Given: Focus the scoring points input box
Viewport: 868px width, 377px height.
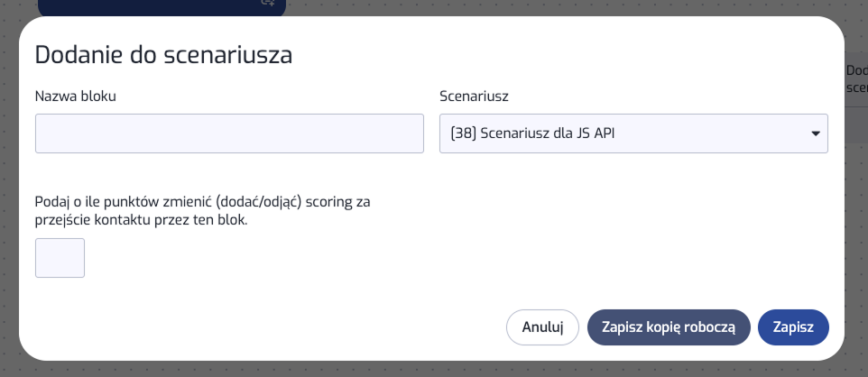Looking at the screenshot, I should pos(60,258).
